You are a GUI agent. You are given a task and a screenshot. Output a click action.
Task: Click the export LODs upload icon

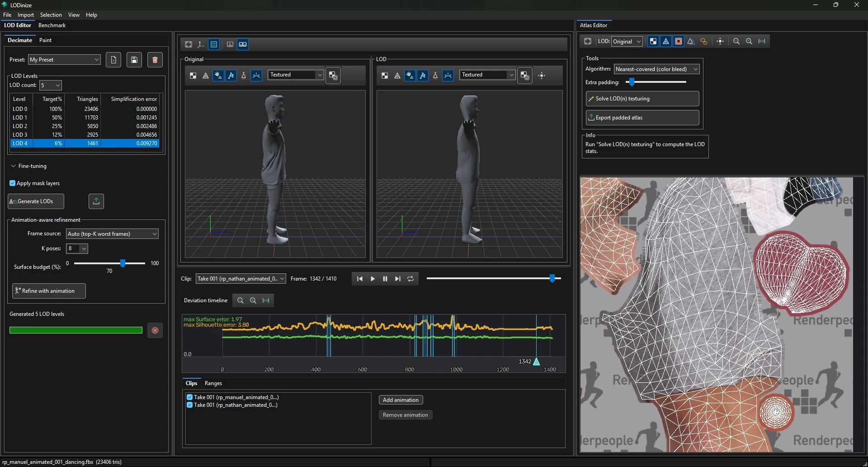tap(96, 201)
